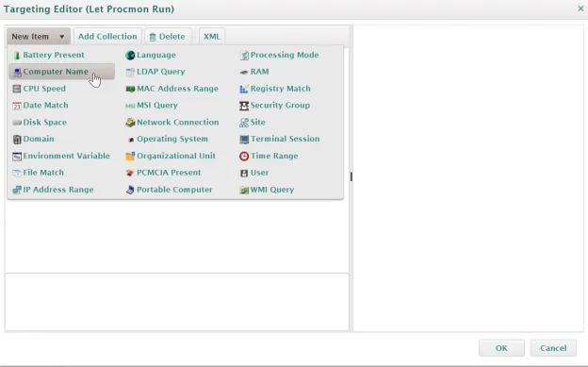Screen dimensions: 588x367
Task: Click the MAC Address Range card icon
Action: tap(130, 89)
